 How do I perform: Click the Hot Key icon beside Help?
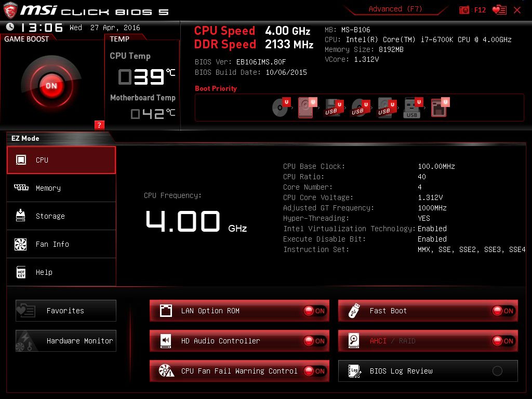coord(21,272)
